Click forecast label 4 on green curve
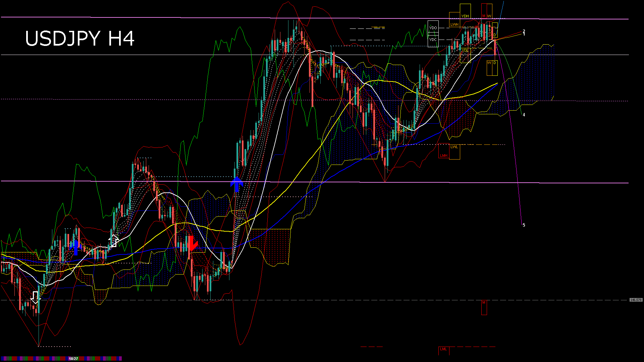 pyautogui.click(x=524, y=115)
